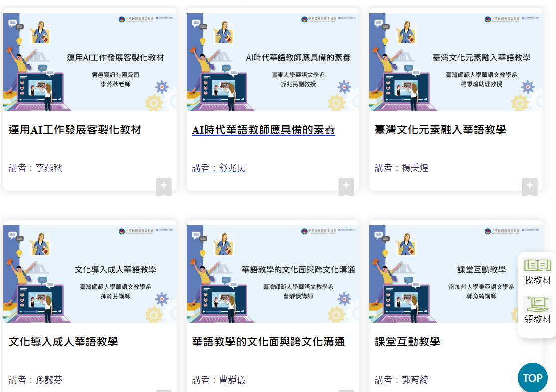Select lecturer text 講者：舒兆民
Image resolution: width=556 pixels, height=392 pixels.
[218, 168]
